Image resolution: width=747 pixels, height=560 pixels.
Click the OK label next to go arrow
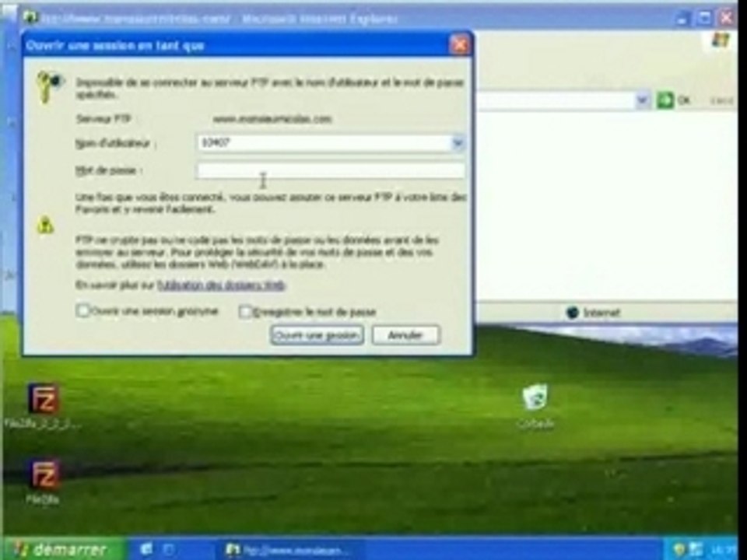[684, 100]
